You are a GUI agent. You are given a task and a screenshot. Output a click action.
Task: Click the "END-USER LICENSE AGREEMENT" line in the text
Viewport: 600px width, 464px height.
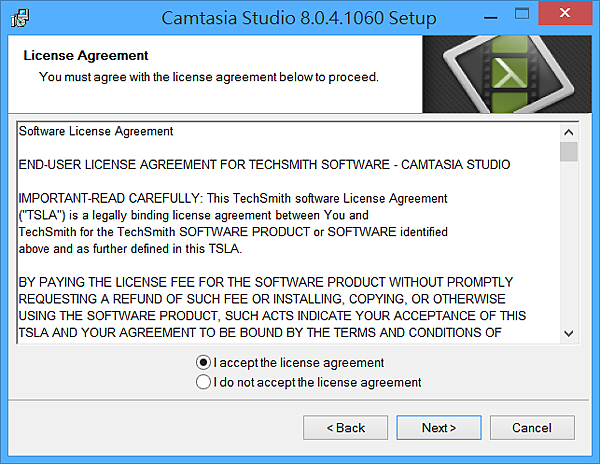265,164
